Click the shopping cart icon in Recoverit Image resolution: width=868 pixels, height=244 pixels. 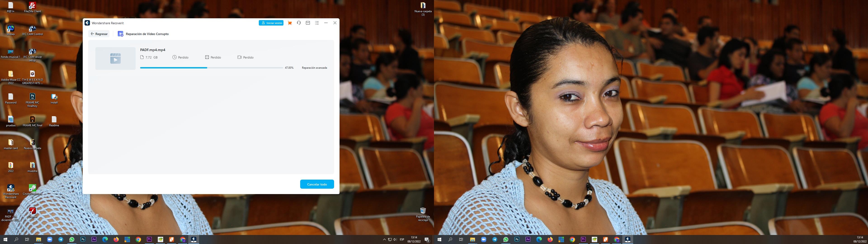pyautogui.click(x=290, y=23)
